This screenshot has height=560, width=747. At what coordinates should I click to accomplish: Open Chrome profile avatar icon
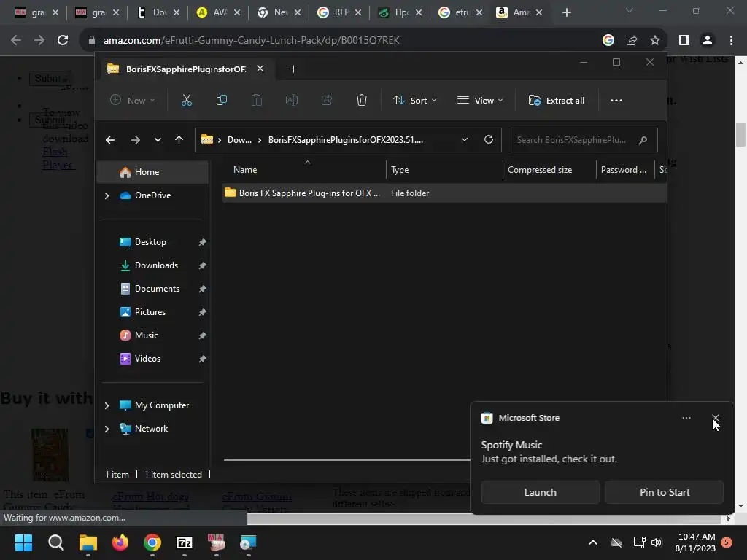(708, 41)
